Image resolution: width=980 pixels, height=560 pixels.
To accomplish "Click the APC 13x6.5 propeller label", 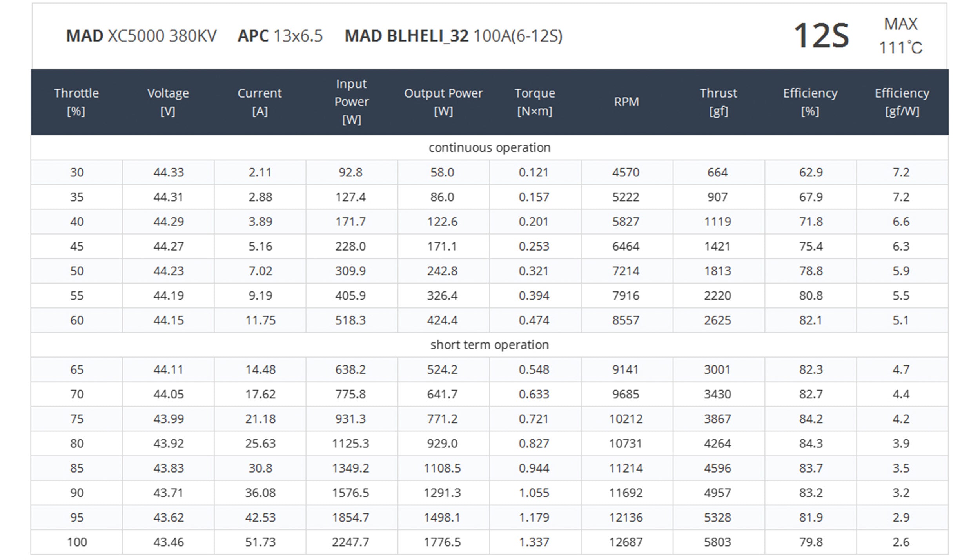I will [280, 36].
